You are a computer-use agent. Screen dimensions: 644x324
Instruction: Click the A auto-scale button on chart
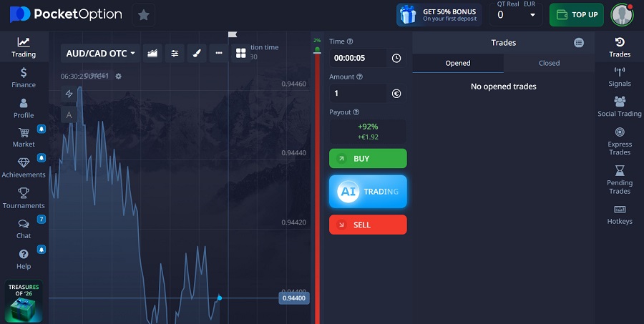(x=69, y=115)
